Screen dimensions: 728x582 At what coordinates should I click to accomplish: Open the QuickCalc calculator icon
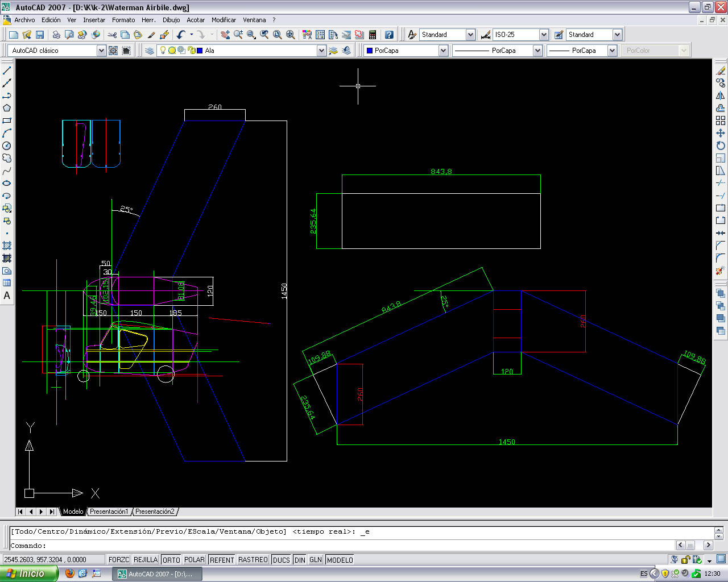(x=373, y=35)
